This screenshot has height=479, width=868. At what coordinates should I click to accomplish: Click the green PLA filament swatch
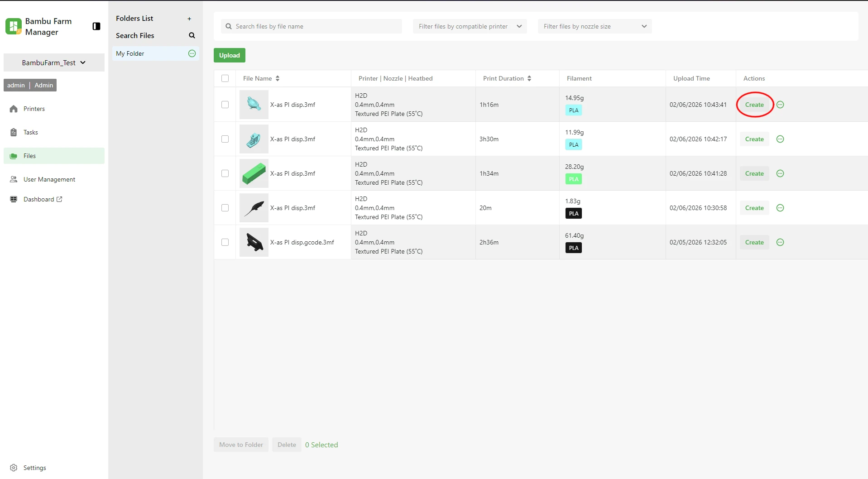[574, 179]
